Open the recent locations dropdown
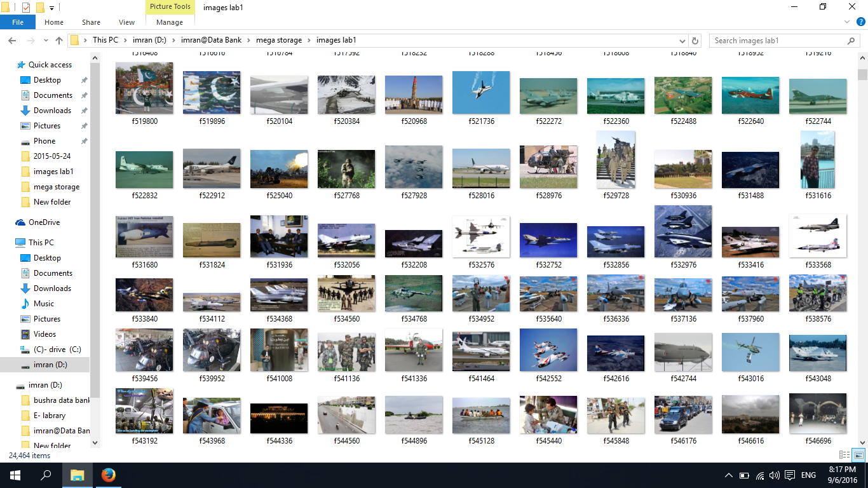Viewport: 868px width, 488px height. pyautogui.click(x=45, y=41)
